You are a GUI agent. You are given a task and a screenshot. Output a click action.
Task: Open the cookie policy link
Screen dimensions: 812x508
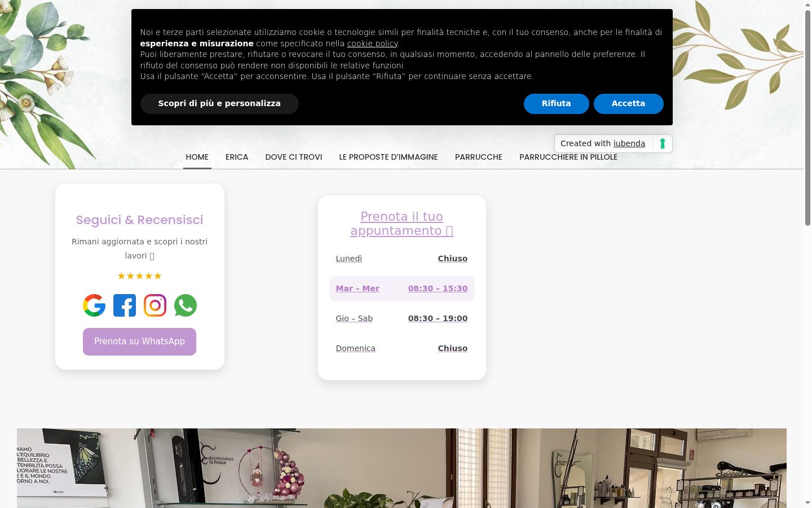[x=373, y=43]
